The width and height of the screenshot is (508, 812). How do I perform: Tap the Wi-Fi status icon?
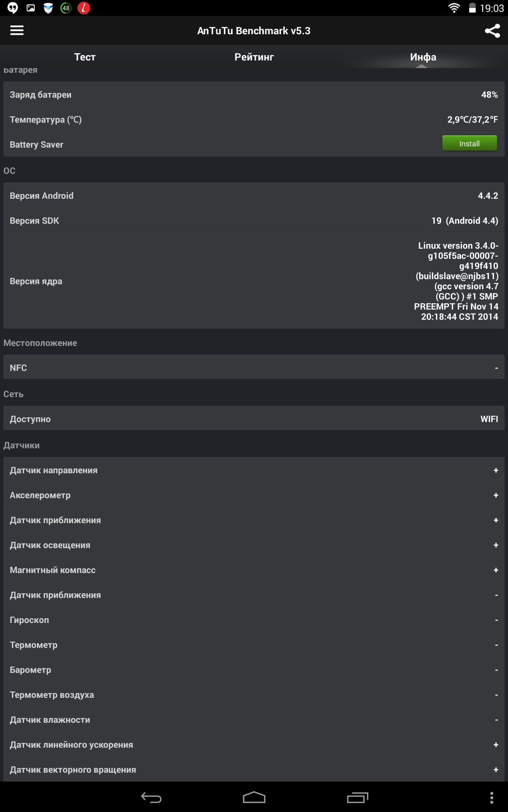454,8
